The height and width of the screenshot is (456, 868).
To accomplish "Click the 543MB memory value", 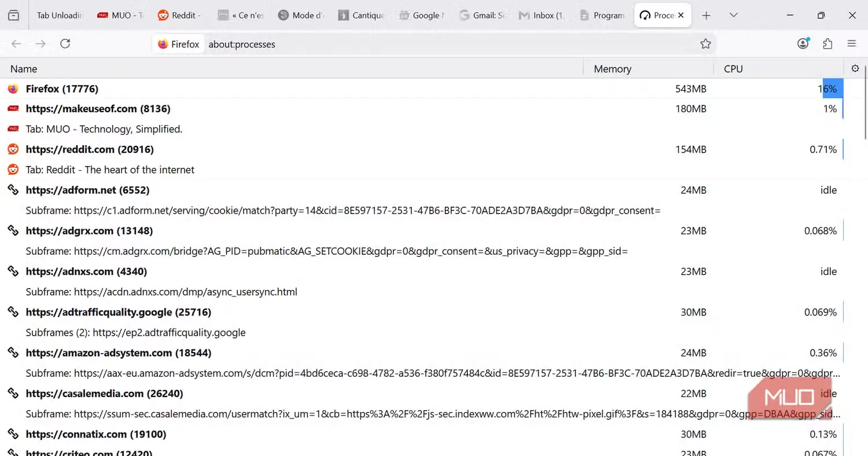I will coord(690,89).
